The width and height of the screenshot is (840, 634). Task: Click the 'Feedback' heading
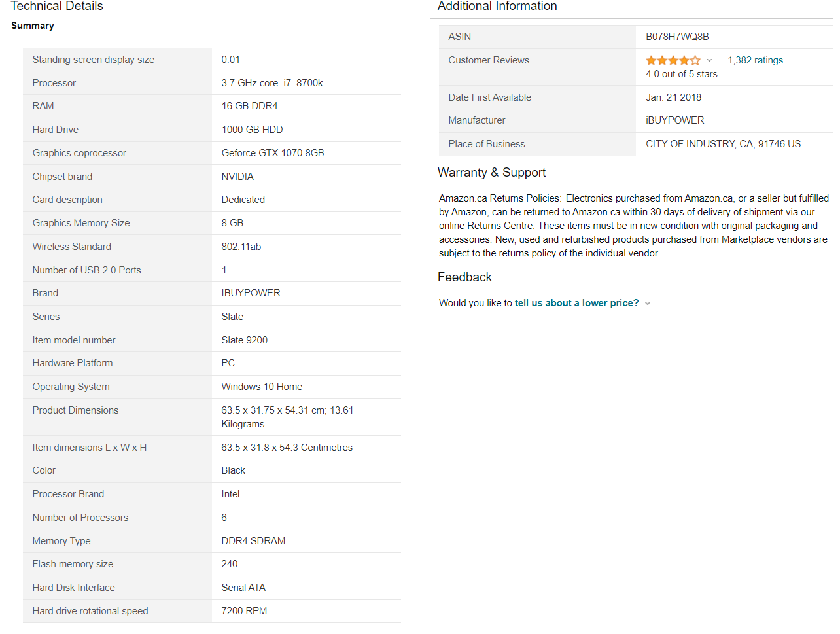[x=464, y=277]
